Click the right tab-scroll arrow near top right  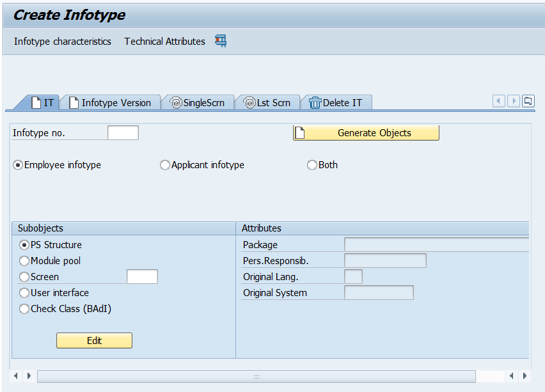coord(513,101)
